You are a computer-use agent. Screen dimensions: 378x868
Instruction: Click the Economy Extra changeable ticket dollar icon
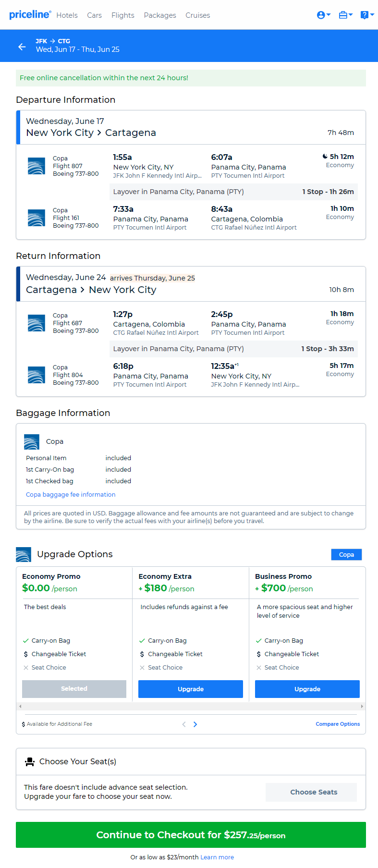142,654
